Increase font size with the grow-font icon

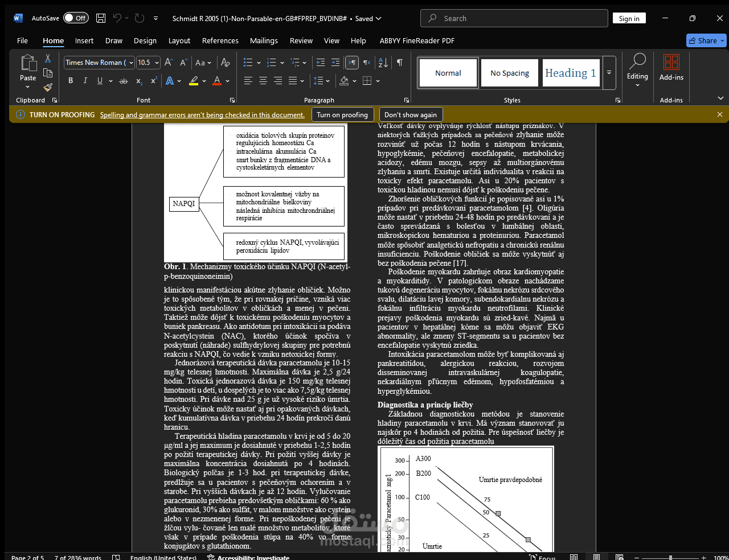[x=170, y=63]
